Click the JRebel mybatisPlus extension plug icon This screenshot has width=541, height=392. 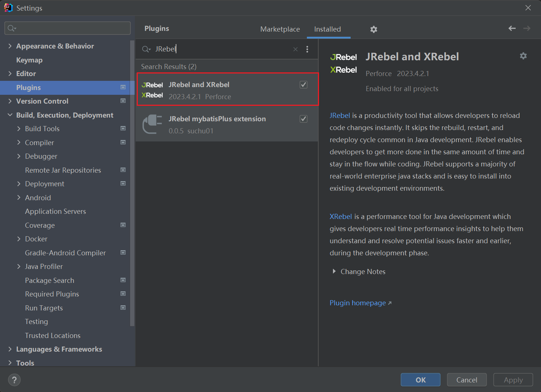tap(152, 124)
